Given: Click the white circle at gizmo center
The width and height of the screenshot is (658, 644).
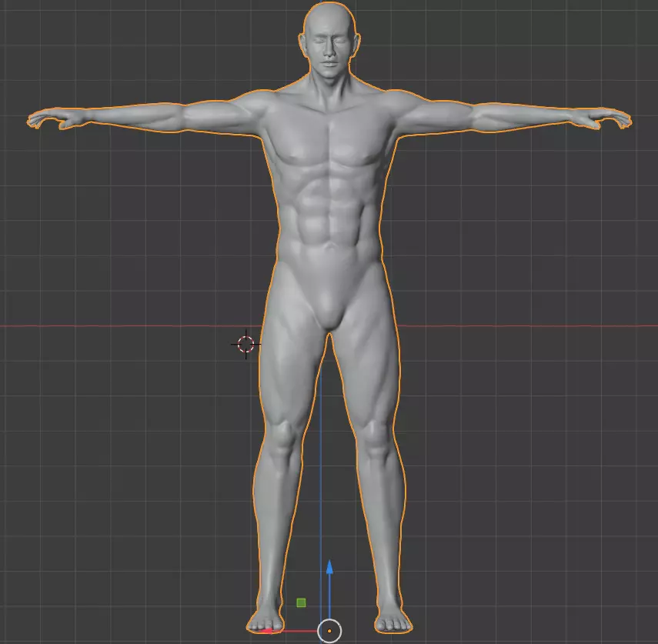Looking at the screenshot, I should pos(329,631).
